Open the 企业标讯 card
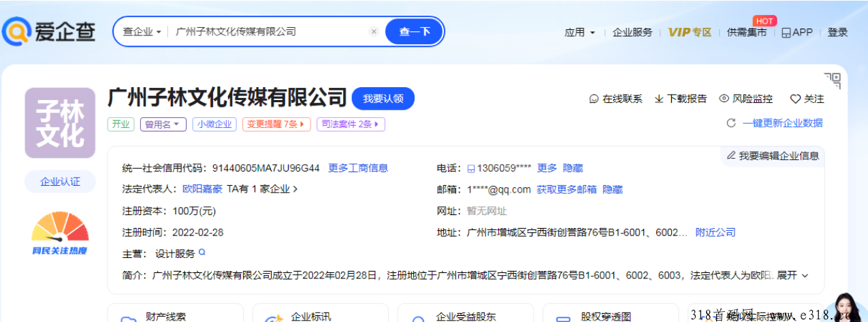This screenshot has height=322, width=868. tap(321, 314)
